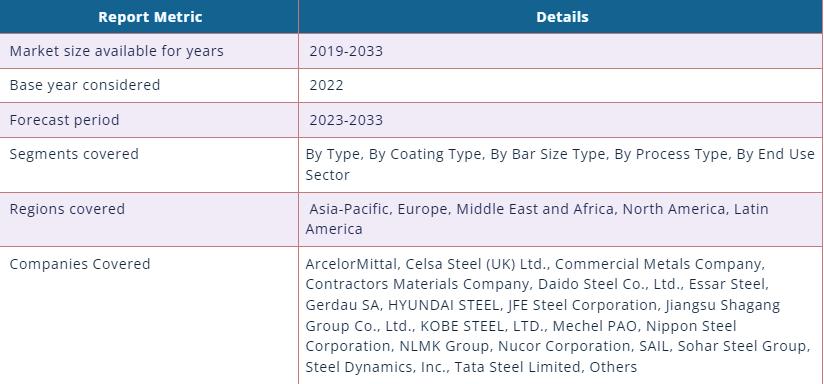824x384 pixels.
Task: Select the Regions covered label
Action: pos(67,209)
